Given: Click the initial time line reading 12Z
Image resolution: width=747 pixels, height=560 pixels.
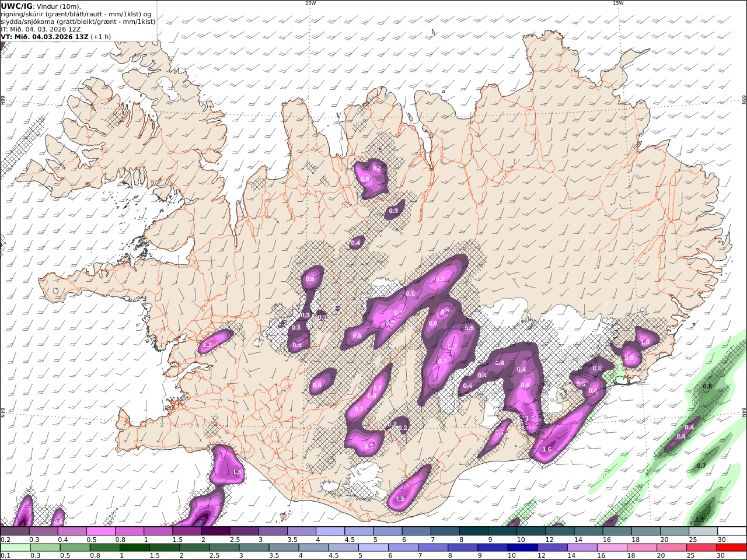Looking at the screenshot, I should point(41,29).
